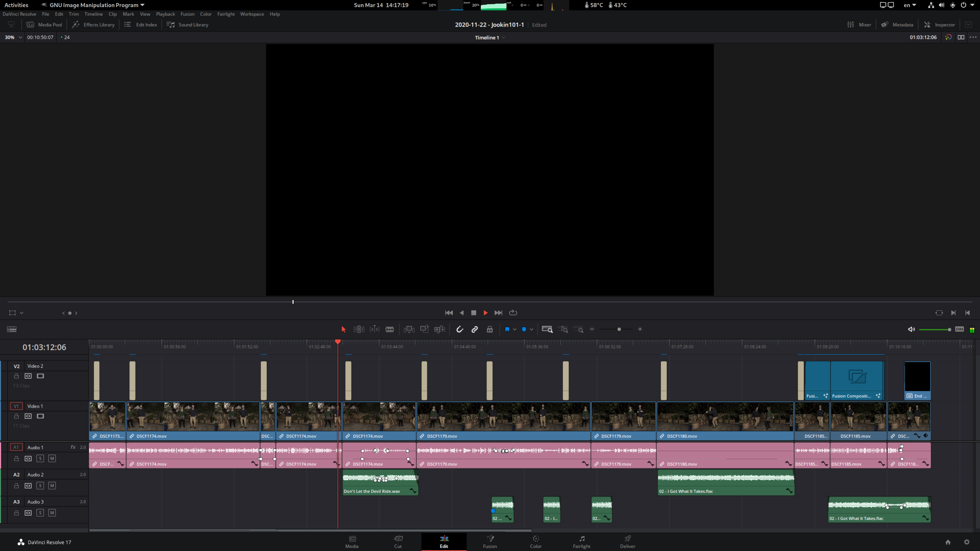Viewport: 980px width, 551px height.
Task: Open Project Manager home icon
Action: 948,542
